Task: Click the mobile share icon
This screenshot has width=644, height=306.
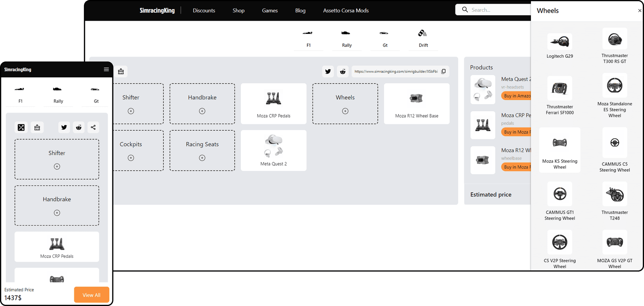Action: 93,127
